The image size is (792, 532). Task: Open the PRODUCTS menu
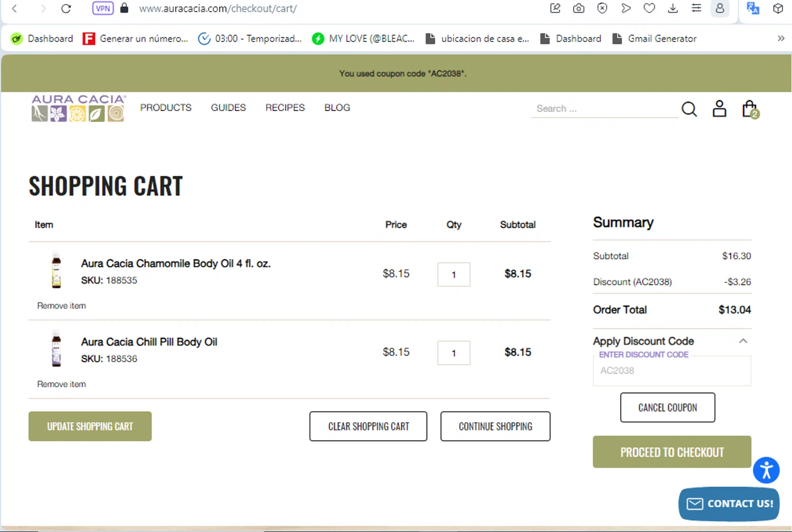pyautogui.click(x=166, y=108)
